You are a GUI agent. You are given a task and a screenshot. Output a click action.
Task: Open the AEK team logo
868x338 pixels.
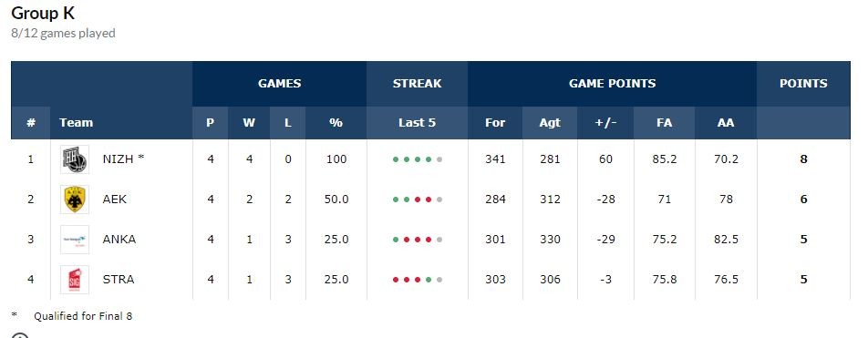[x=74, y=200]
